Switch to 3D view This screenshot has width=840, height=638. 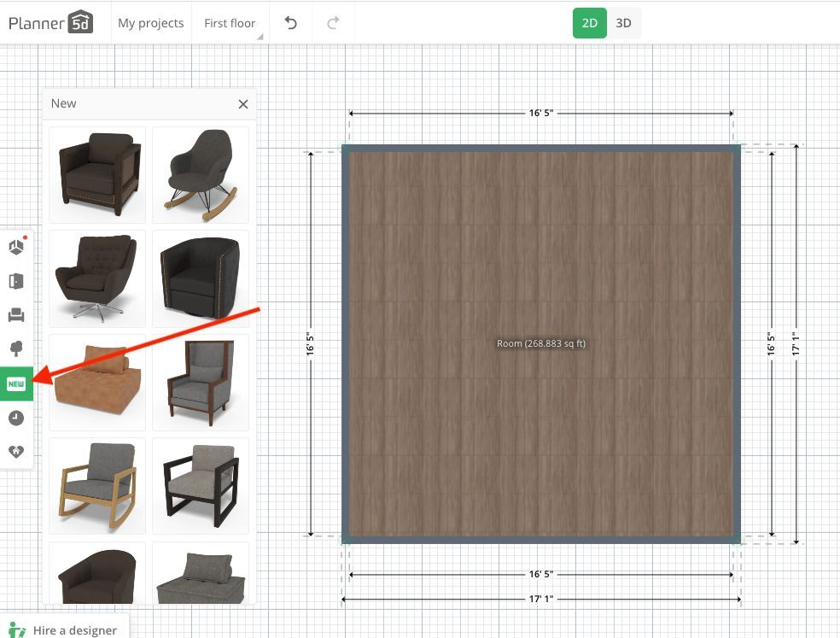[x=624, y=23]
